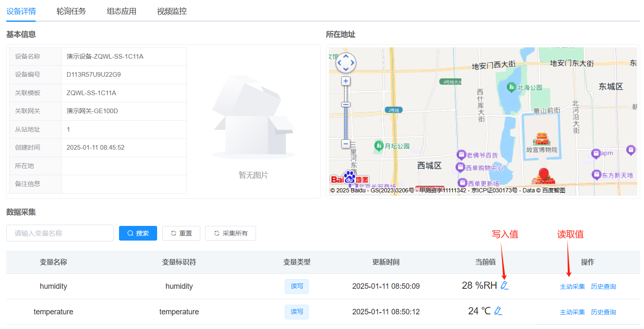Click the red device location marker on map
Viewport: 644px width, 329px height.
[543, 174]
